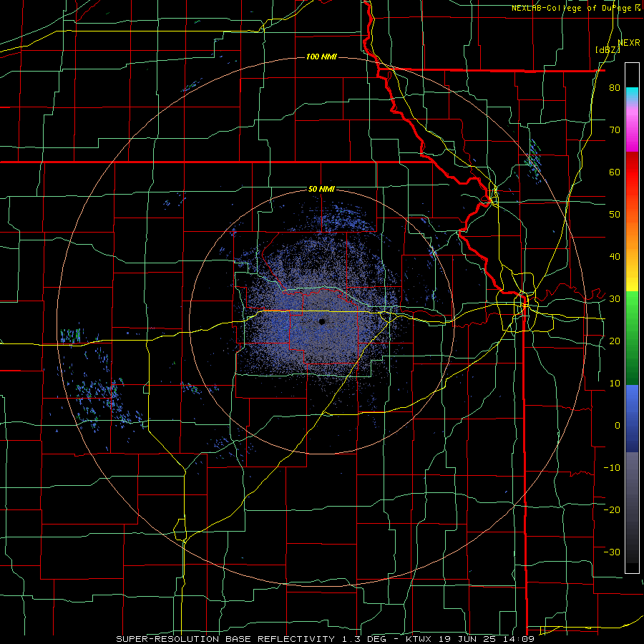Click the 30 value on the dBZ scale
The width and height of the screenshot is (644, 644).
(615, 299)
